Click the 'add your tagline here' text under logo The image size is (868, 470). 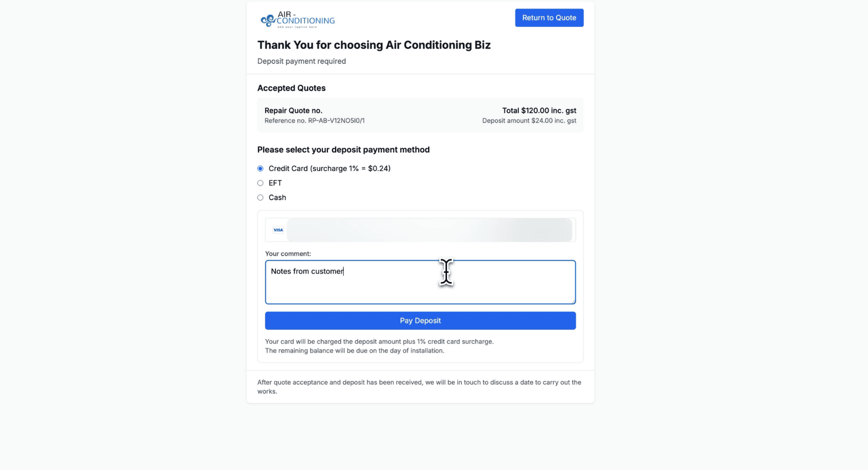(x=297, y=27)
